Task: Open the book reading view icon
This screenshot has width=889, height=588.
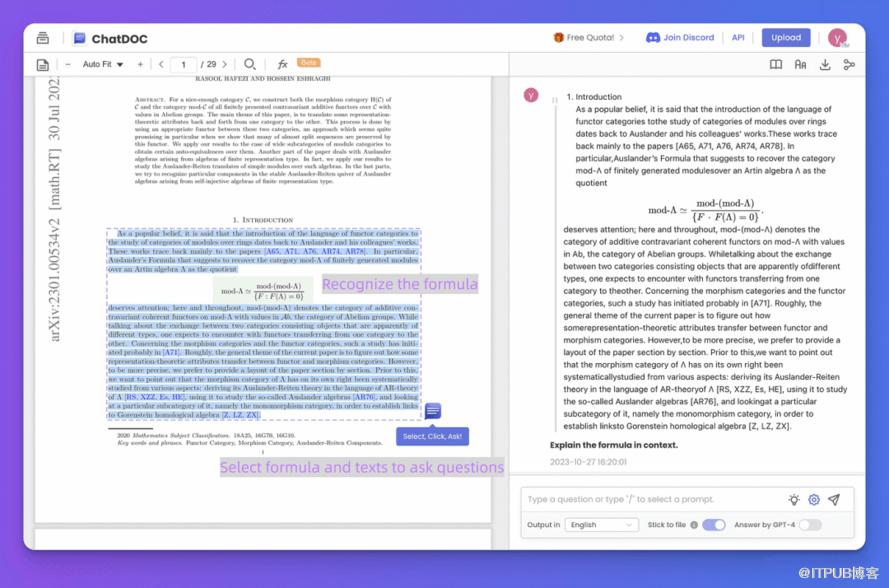Action: click(x=776, y=65)
